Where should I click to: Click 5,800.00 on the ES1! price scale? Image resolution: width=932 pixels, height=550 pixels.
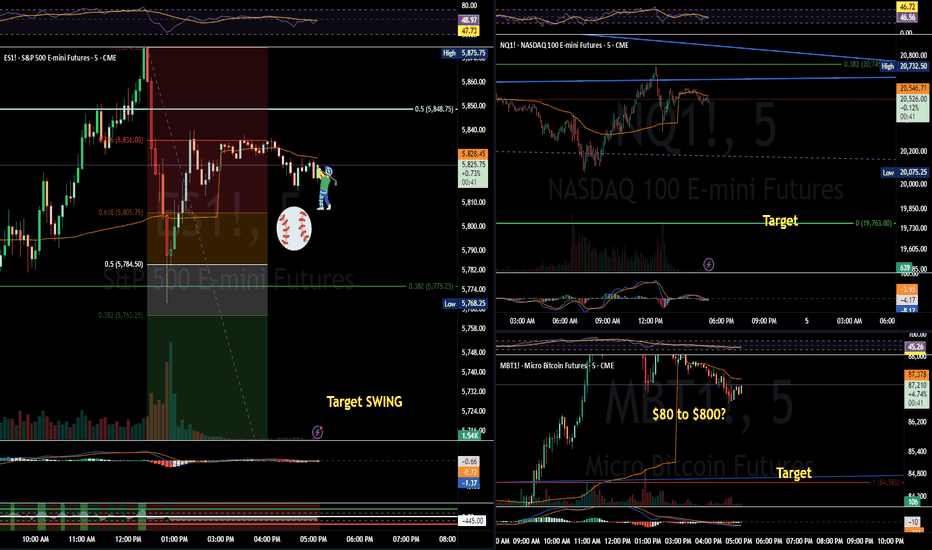click(x=473, y=227)
